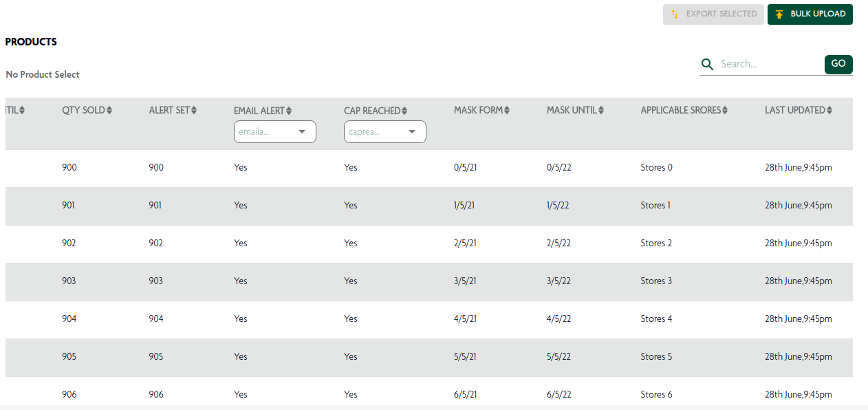Image resolution: width=868 pixels, height=410 pixels.
Task: Sort by ALERT SET column arrows
Action: tap(194, 110)
